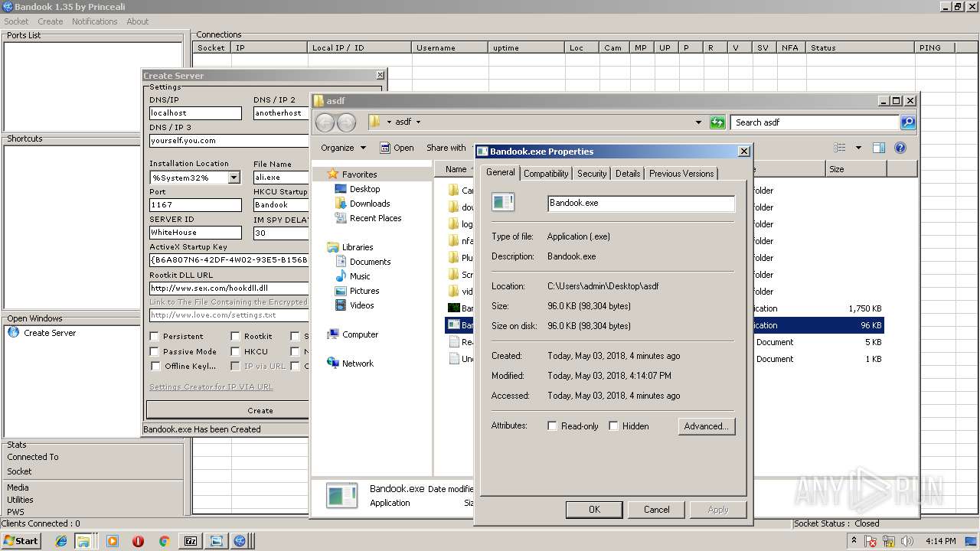The height and width of the screenshot is (551, 980).
Task: Open Pictures library
Action: pyautogui.click(x=364, y=291)
